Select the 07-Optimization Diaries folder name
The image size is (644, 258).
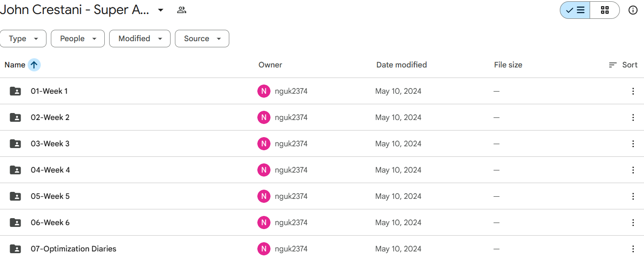73,249
